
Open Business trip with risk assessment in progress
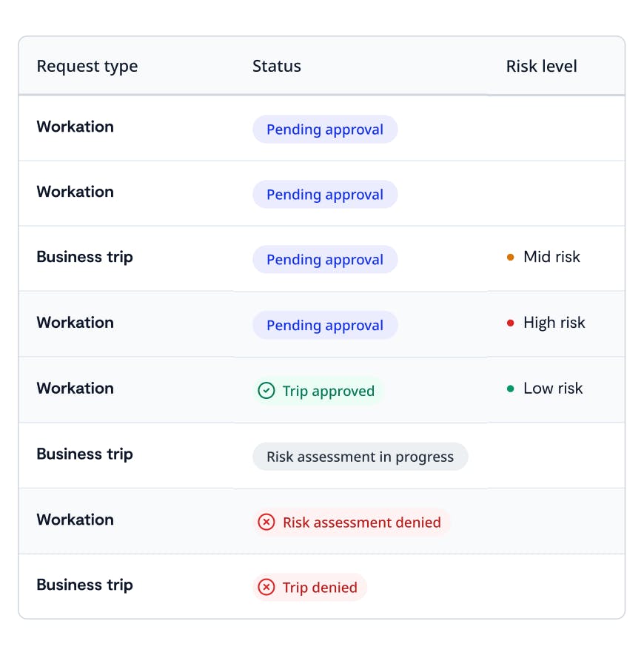(85, 454)
